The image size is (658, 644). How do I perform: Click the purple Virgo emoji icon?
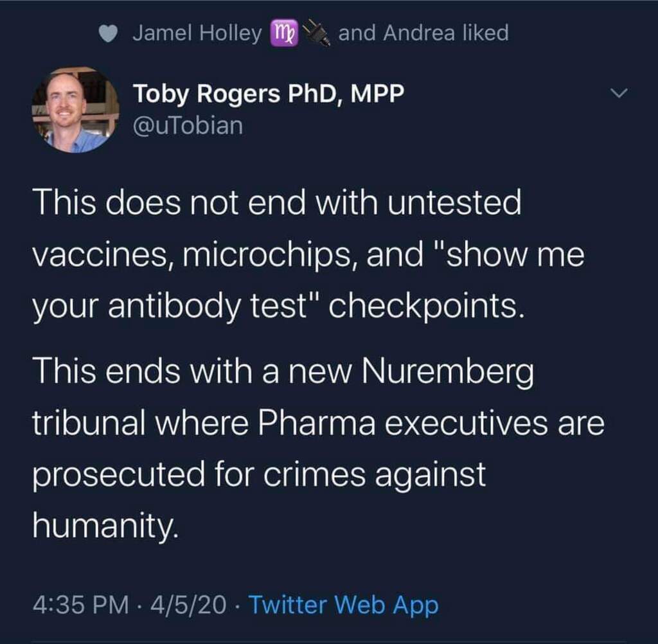[x=284, y=34]
